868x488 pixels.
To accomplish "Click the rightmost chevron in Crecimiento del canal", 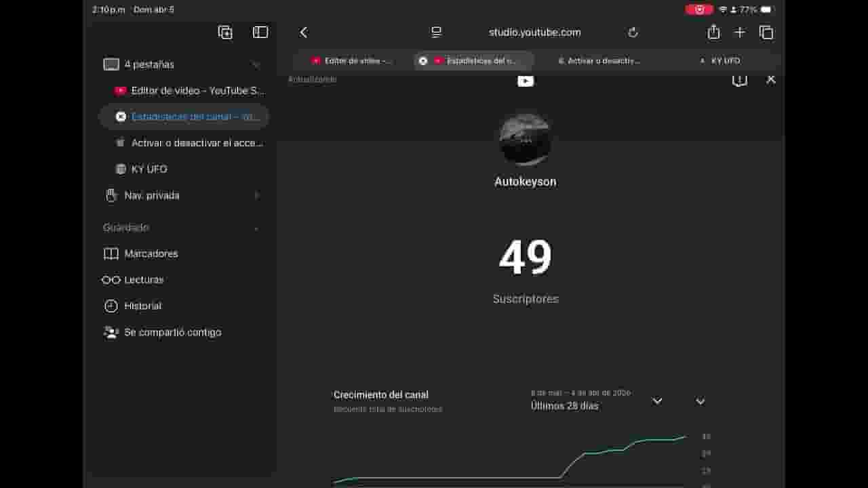I will 701,401.
